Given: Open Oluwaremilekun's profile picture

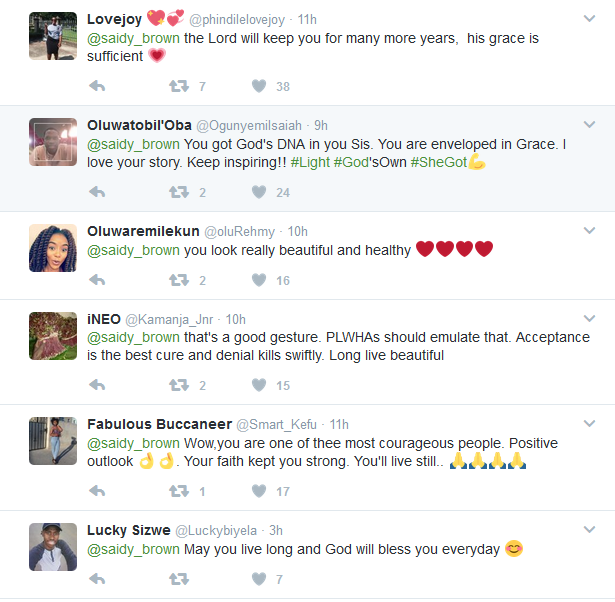Looking at the screenshot, I should [x=53, y=247].
